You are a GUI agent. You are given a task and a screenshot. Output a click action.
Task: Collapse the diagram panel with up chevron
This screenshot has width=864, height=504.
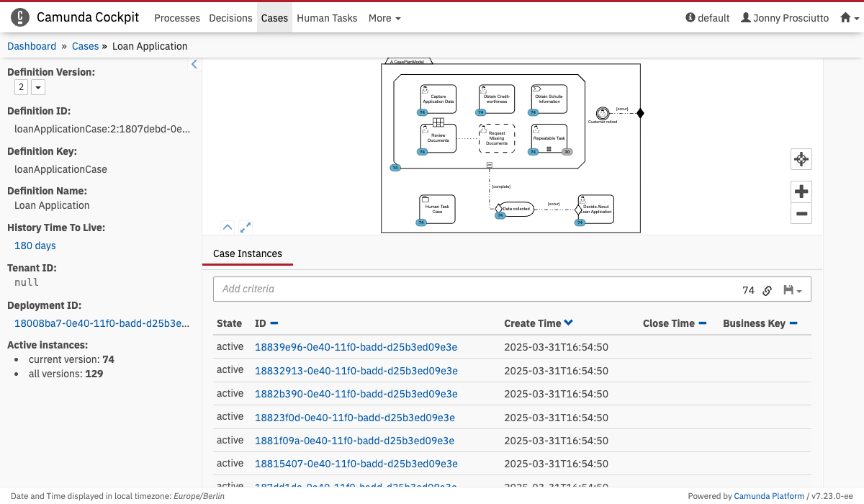[228, 228]
